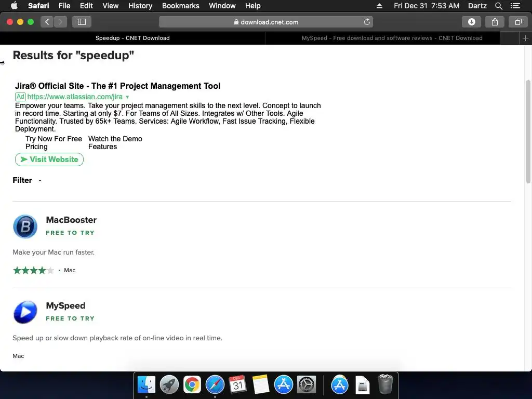This screenshot has height=399, width=532.
Task: Open Notes from the Dock
Action: click(261, 385)
